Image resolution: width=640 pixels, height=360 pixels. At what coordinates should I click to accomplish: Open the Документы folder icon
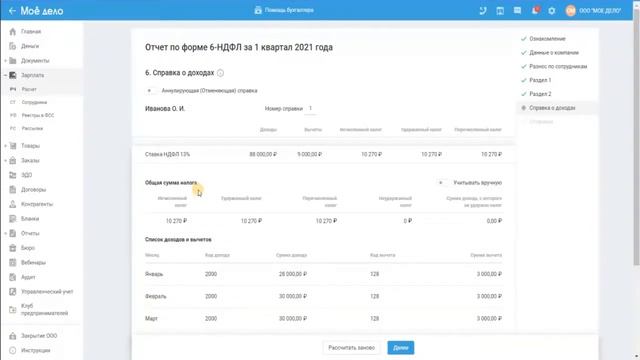tap(13, 61)
